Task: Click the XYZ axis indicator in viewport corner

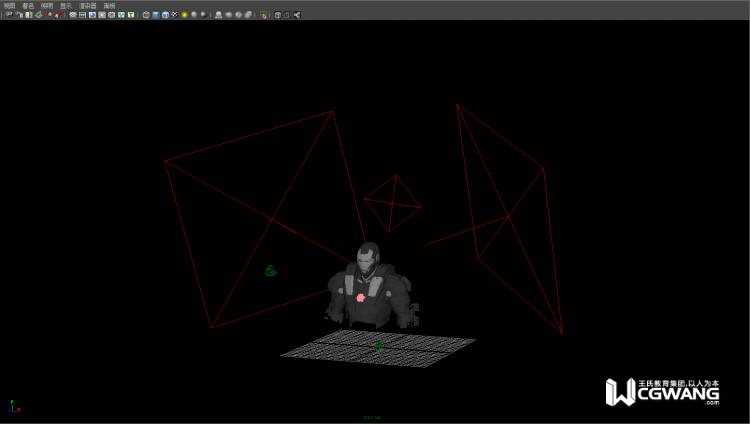Action: pyautogui.click(x=15, y=407)
